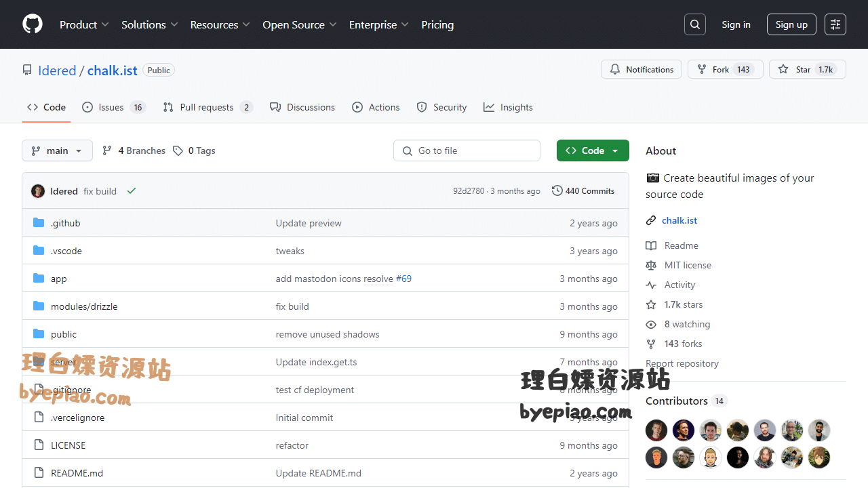868x488 pixels.
Task: Open the .github folder
Action: click(65, 223)
